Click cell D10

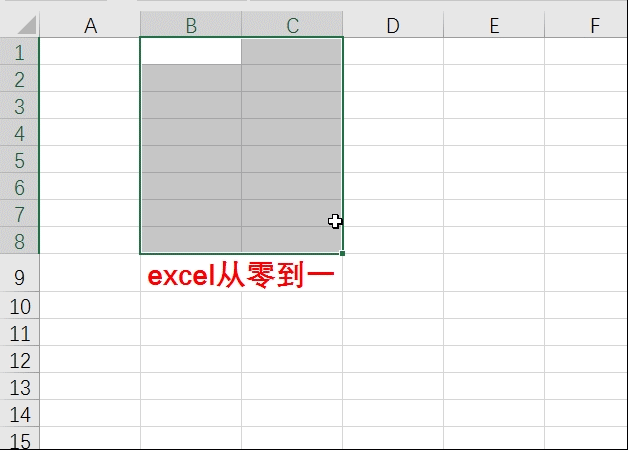pyautogui.click(x=393, y=305)
